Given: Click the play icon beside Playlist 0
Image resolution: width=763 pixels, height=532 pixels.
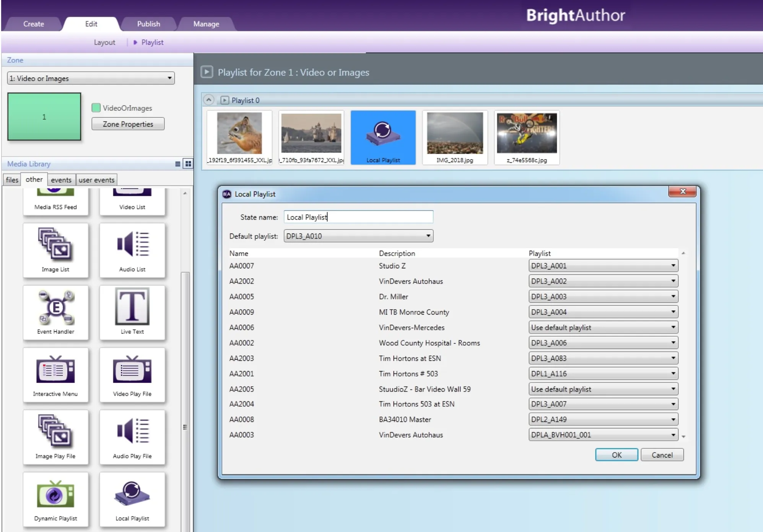Looking at the screenshot, I should pyautogui.click(x=225, y=100).
